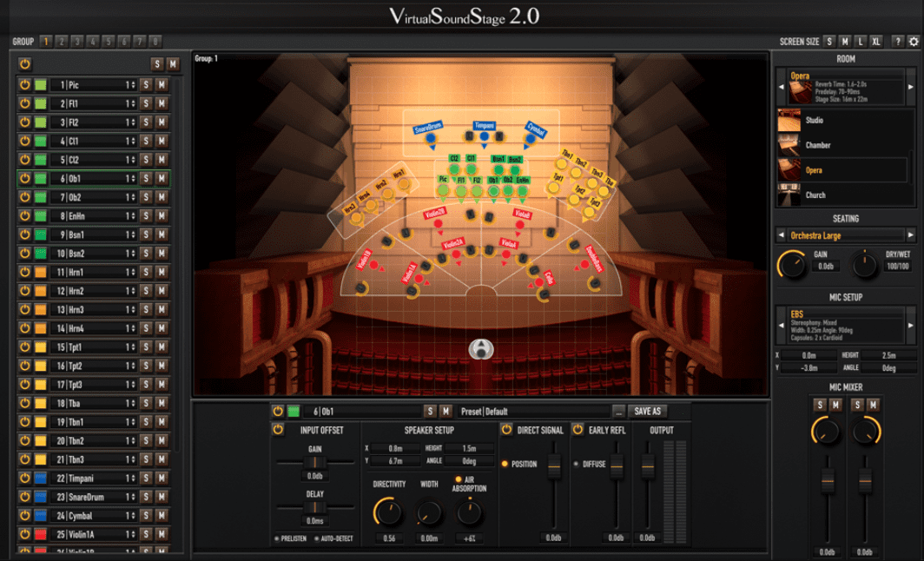Open preset browse button with ellipsis

618,412
